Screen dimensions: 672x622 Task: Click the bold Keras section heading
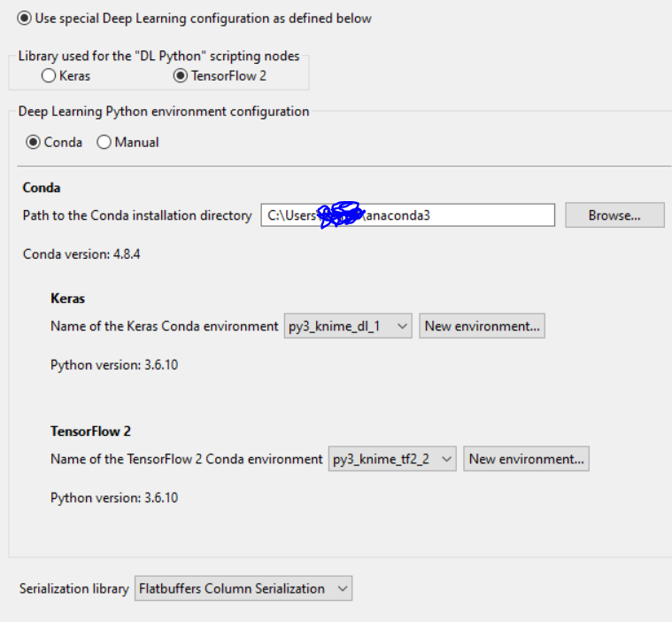(67, 299)
